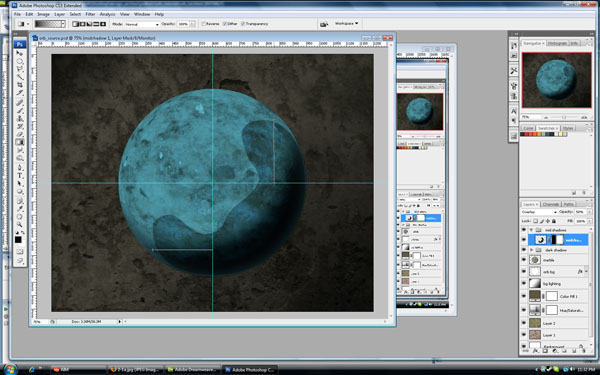This screenshot has width=600, height=375.
Task: Select the Brush tool
Action: point(19,111)
